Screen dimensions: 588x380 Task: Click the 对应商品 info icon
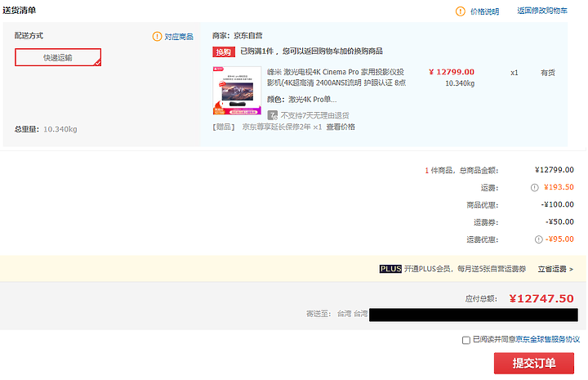(x=157, y=37)
